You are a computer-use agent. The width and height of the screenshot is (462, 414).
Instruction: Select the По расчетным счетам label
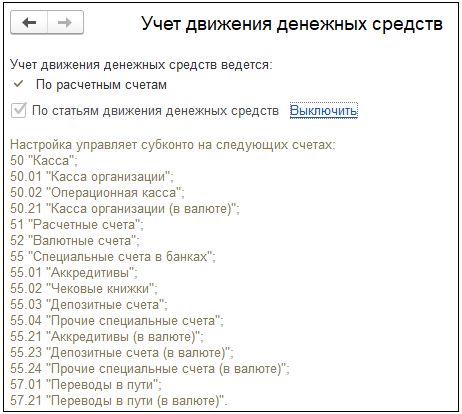pyautogui.click(x=101, y=85)
